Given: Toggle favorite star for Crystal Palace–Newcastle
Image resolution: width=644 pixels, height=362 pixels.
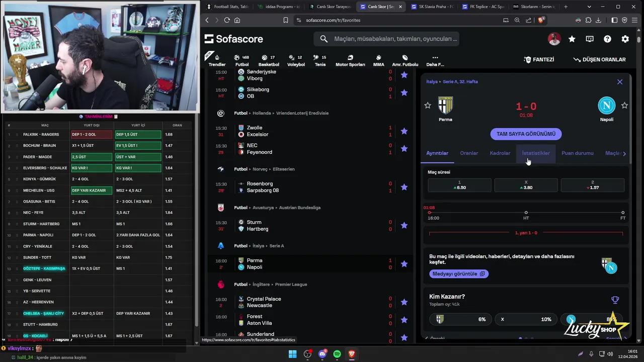Looking at the screenshot, I should 404,302.
